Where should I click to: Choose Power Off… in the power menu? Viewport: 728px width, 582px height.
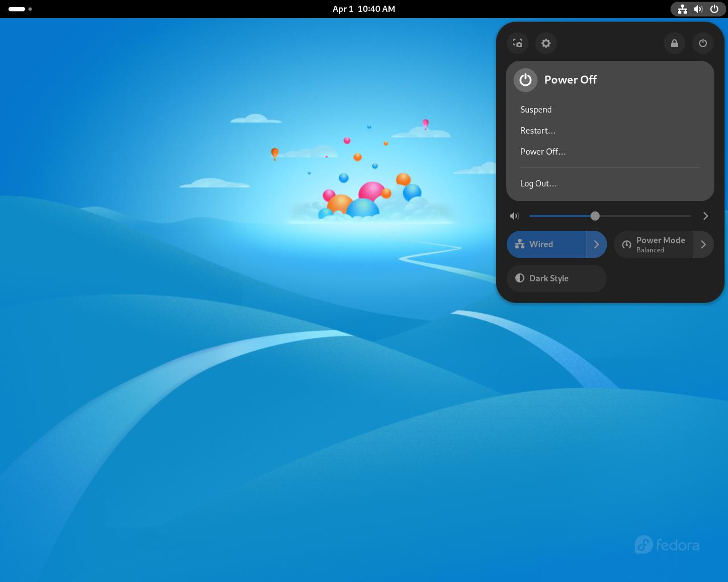pyautogui.click(x=610, y=152)
